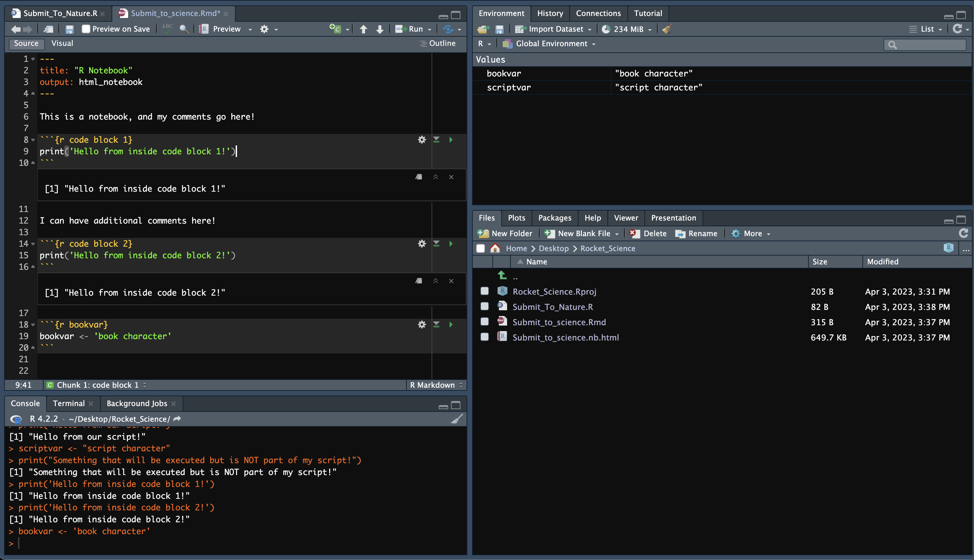The image size is (974, 560).
Task: Click New Folder button
Action: pos(504,233)
